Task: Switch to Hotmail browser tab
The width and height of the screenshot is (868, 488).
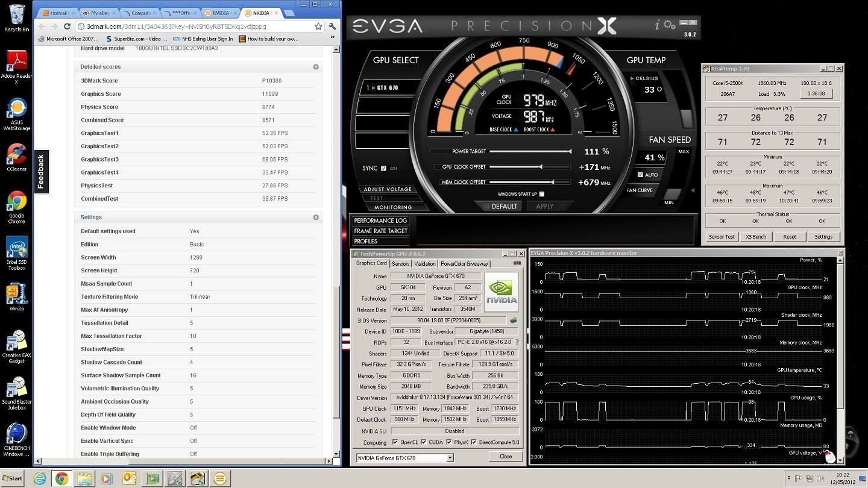Action: point(58,13)
